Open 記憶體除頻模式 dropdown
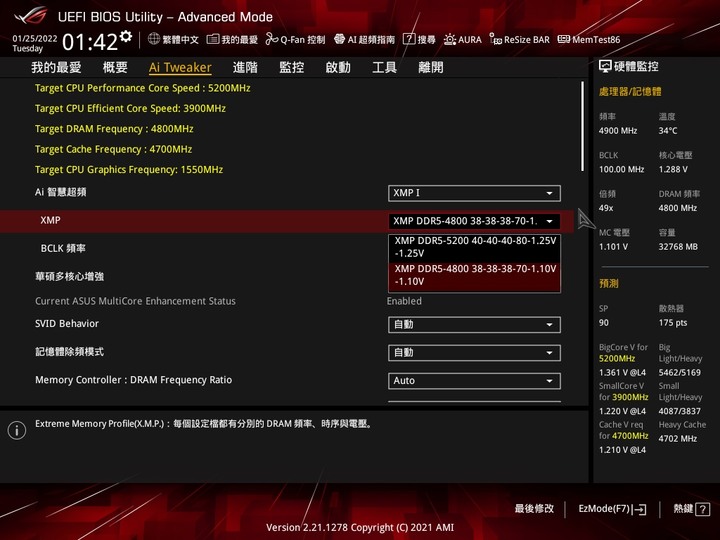This screenshot has width=720, height=540. pos(474,353)
